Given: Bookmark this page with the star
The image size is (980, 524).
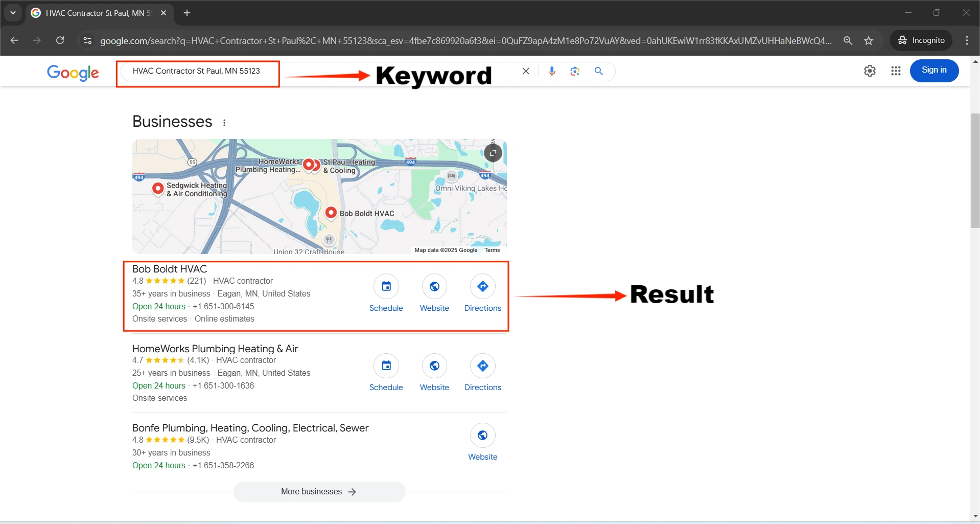Looking at the screenshot, I should (869, 40).
